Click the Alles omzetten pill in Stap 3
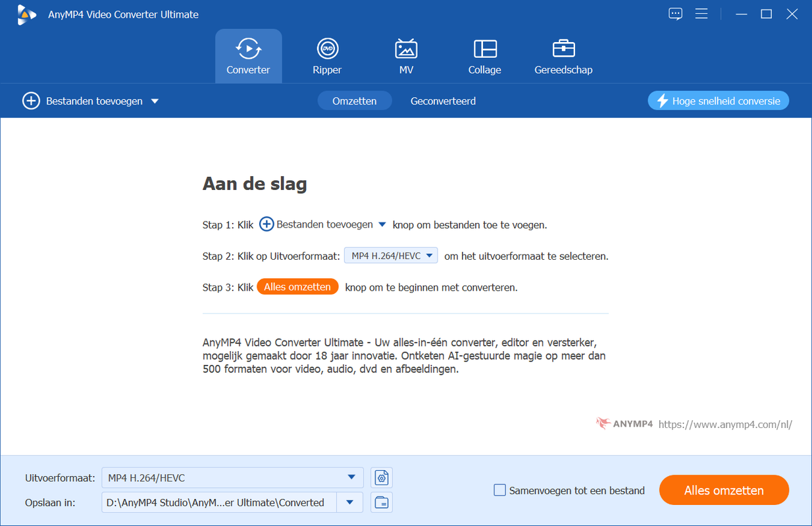Screen dimensions: 812x526 297,287
